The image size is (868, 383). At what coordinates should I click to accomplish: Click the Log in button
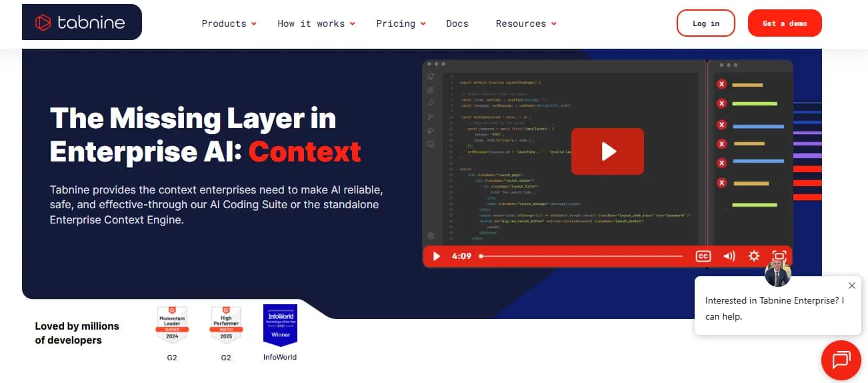706,23
